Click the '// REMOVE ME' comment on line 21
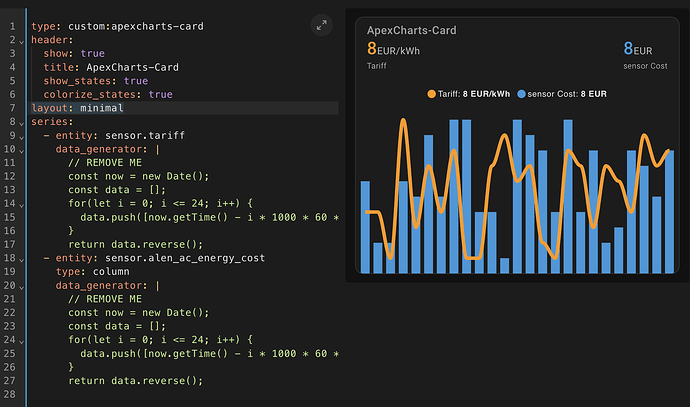 (x=105, y=299)
